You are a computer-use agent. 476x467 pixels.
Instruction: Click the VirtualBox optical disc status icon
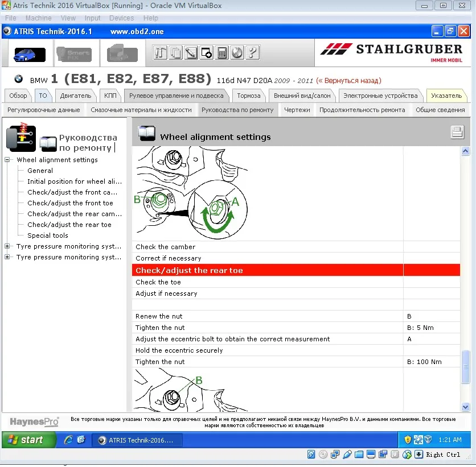pyautogui.click(x=323, y=454)
